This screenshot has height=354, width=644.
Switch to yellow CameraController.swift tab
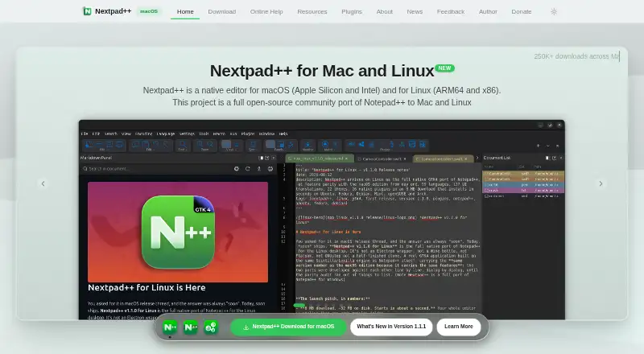pos(442,158)
